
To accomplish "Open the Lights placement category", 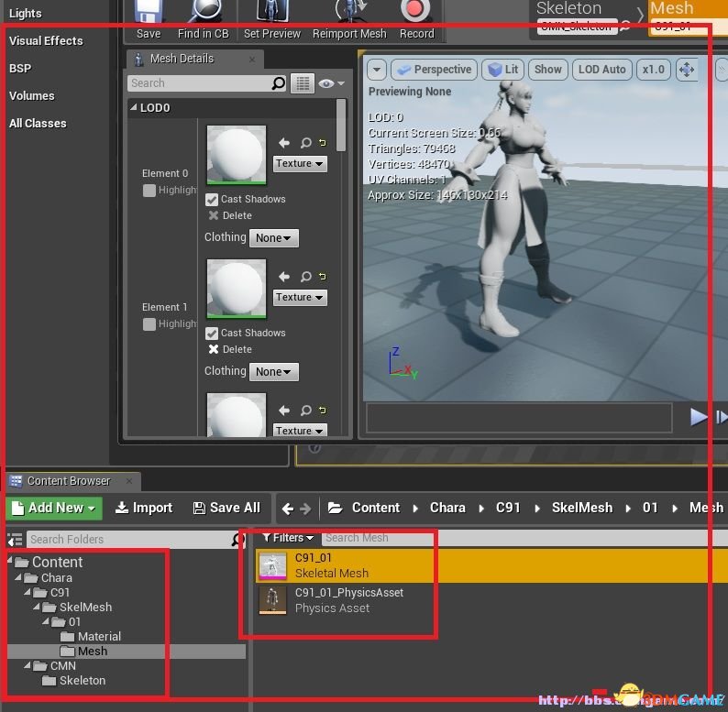I will (25, 14).
